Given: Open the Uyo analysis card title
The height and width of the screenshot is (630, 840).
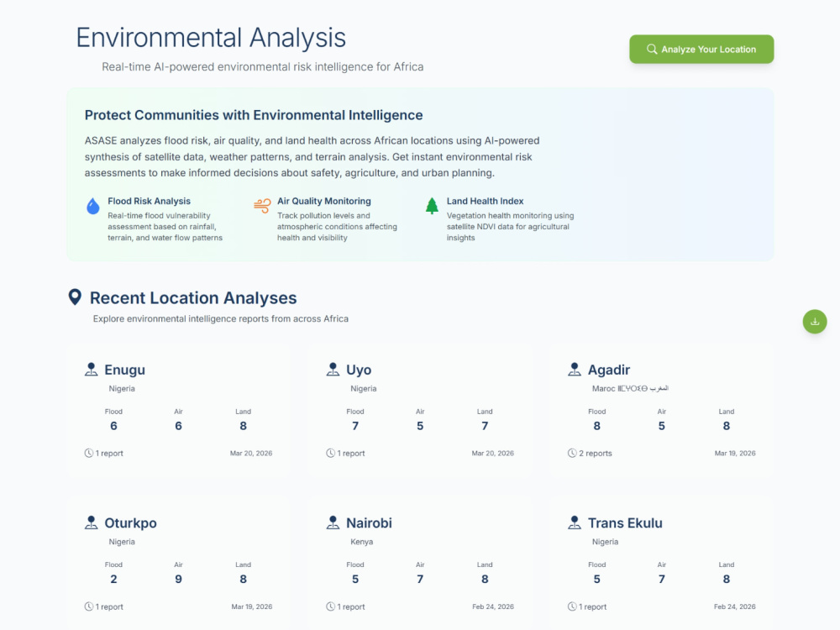Looking at the screenshot, I should click(359, 370).
